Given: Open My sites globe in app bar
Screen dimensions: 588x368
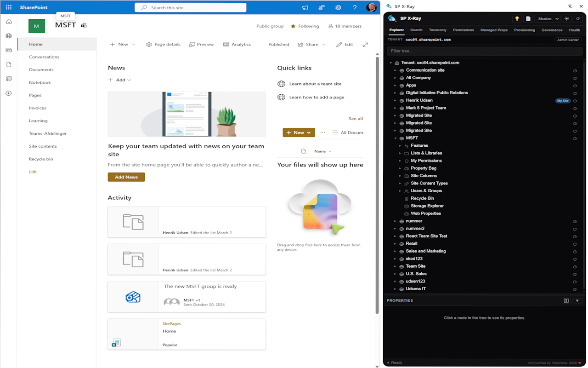Looking at the screenshot, I should click(9, 36).
